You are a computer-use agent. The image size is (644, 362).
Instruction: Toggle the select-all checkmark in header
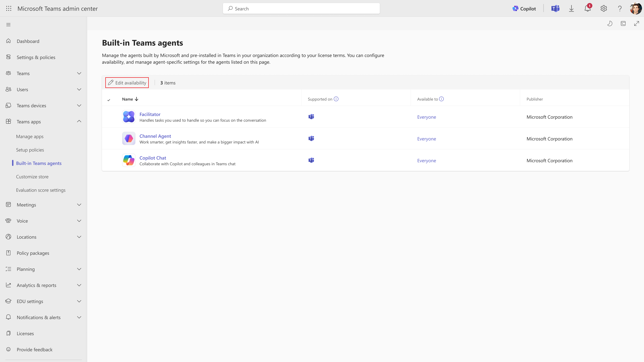coord(109,100)
